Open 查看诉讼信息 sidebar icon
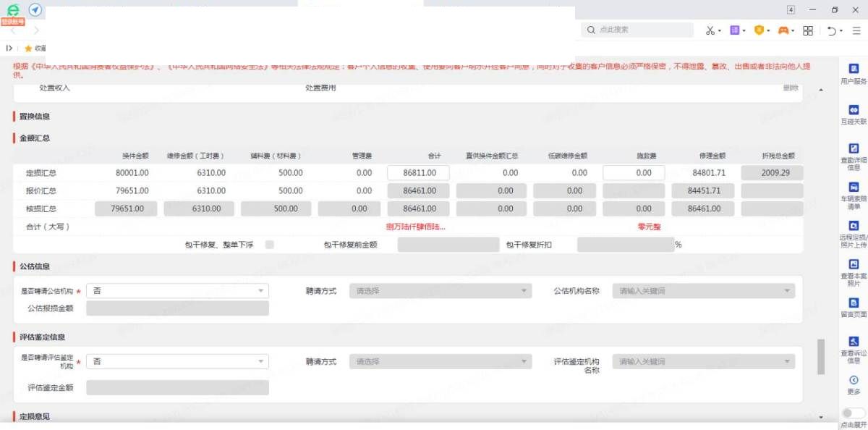The width and height of the screenshot is (868, 430). click(854, 342)
